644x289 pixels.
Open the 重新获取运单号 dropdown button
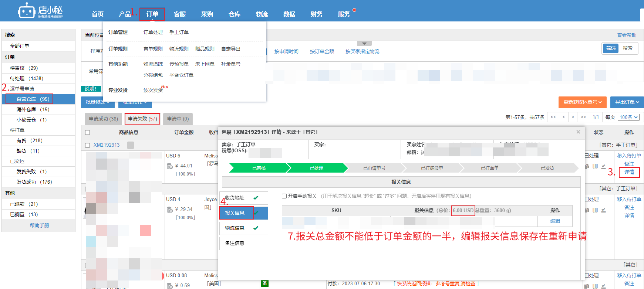coord(583,102)
